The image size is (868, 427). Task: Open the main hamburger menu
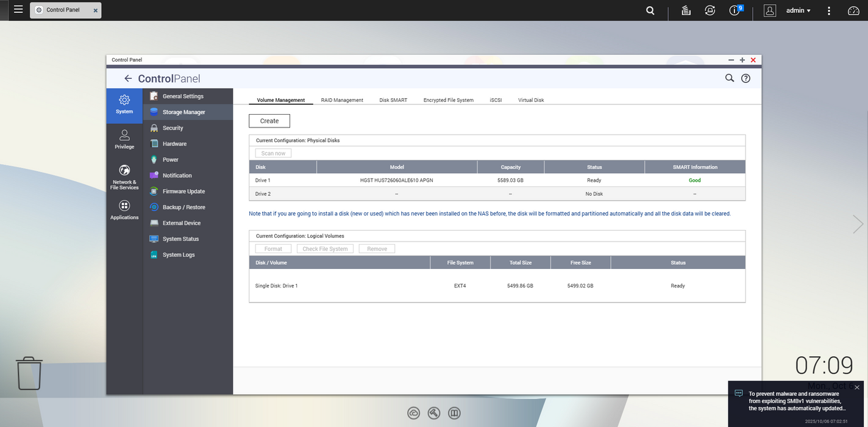tap(18, 10)
